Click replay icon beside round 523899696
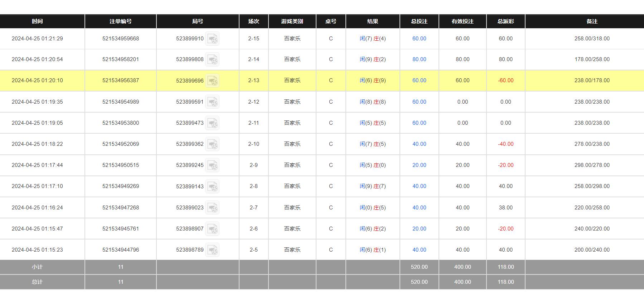Screen dimensions: 644x292 tap(212, 80)
